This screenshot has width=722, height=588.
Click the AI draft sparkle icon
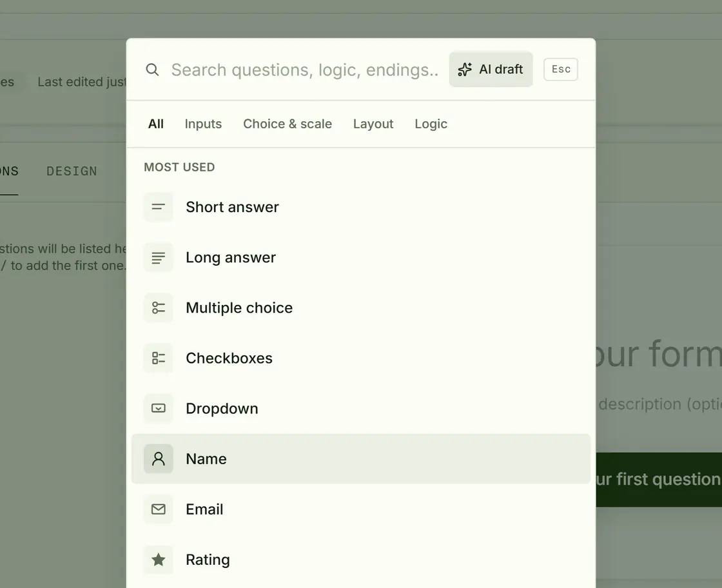click(465, 69)
